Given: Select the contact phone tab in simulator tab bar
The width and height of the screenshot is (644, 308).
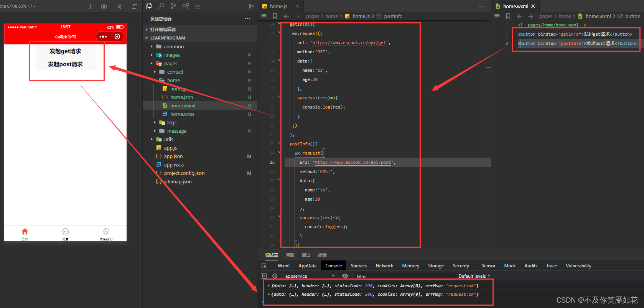Looking at the screenshot, I should pos(106,234).
